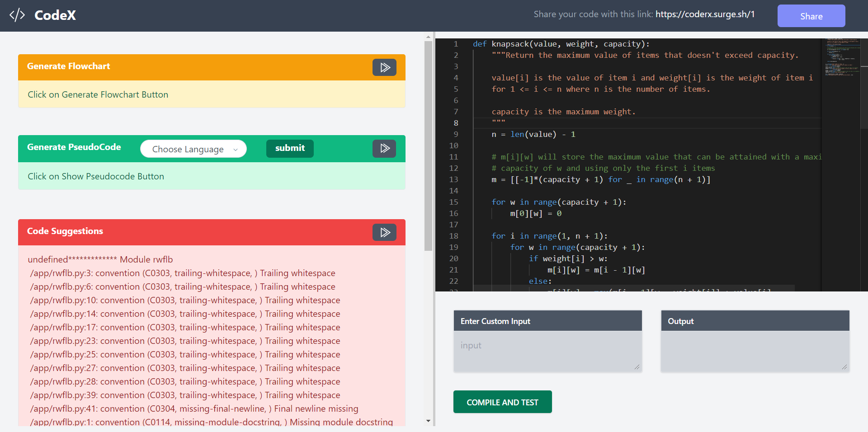Viewport: 868px width, 432px height.
Task: Click the Output panel header
Action: [755, 321]
